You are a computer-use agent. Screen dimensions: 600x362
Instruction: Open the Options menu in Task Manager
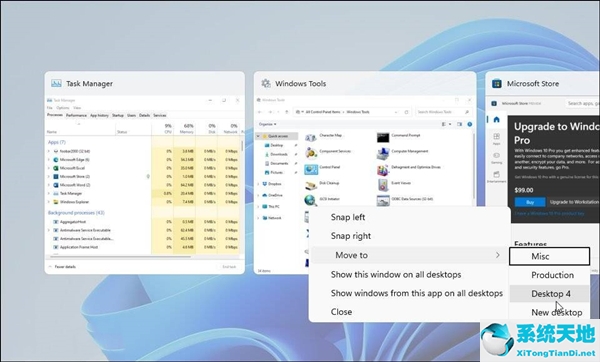63,108
